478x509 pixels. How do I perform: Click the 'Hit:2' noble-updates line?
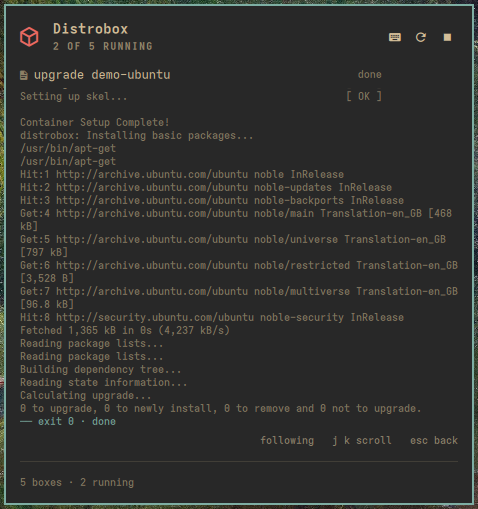[x=206, y=187]
